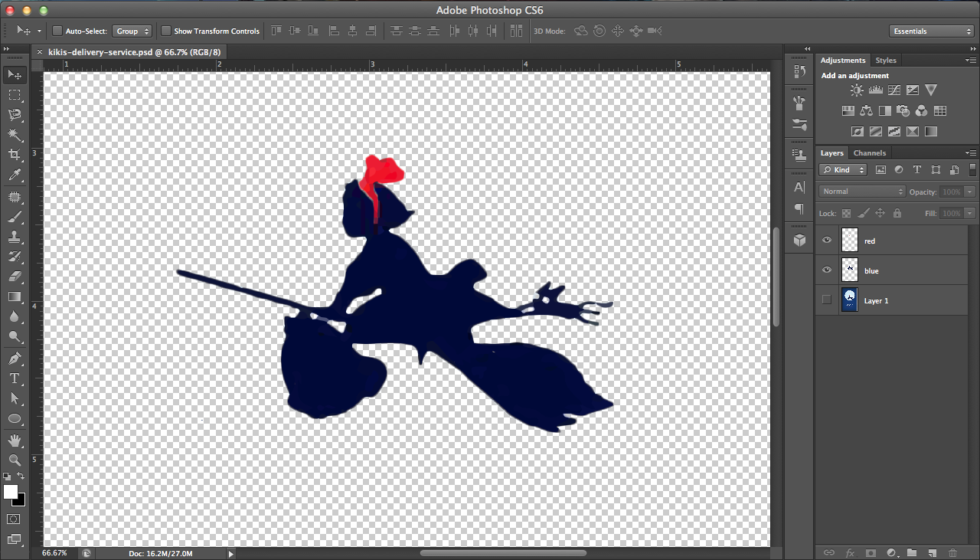Screen dimensions: 980x560
Task: Add a Photo Filter adjustment
Action: coord(903,111)
